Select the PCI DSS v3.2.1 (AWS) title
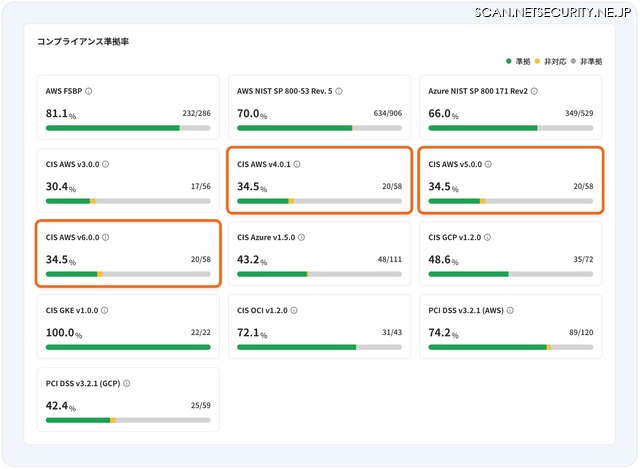 466,311
